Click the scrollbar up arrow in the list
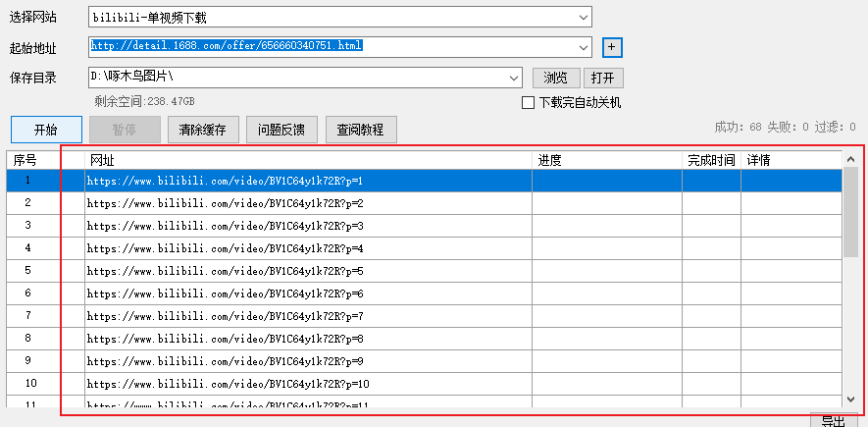This screenshot has height=427, width=868. pos(851,159)
